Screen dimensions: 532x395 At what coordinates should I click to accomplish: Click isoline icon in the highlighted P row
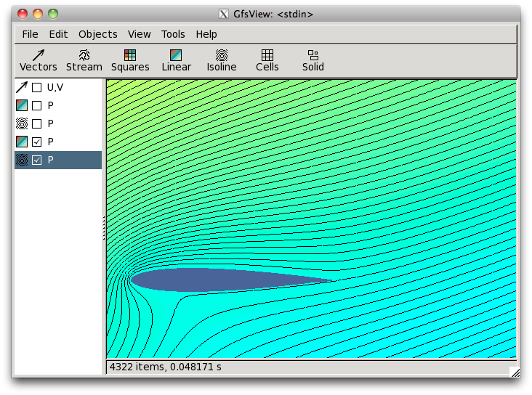22,160
